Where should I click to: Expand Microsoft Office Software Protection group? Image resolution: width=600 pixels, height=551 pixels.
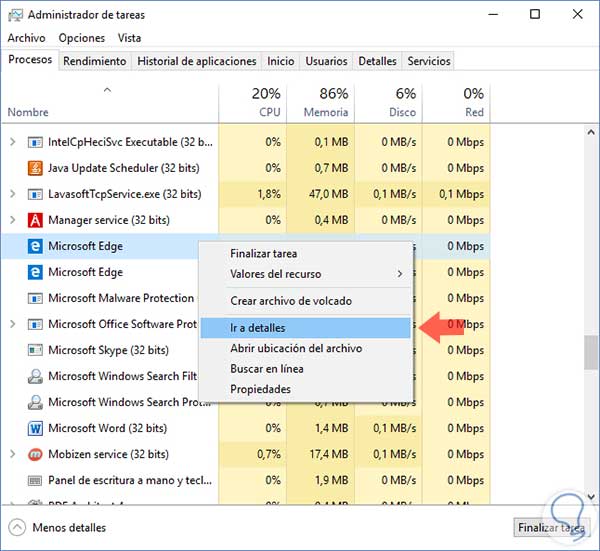(13, 324)
